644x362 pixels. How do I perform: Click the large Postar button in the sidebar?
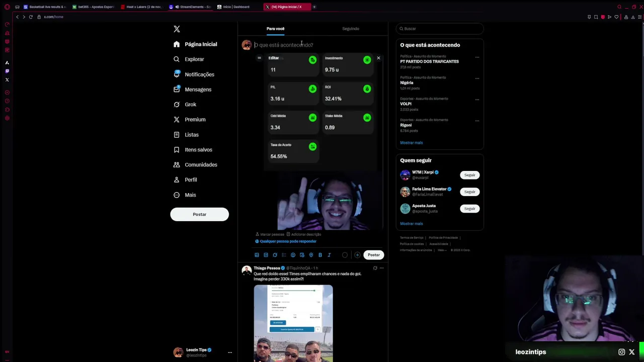199,214
